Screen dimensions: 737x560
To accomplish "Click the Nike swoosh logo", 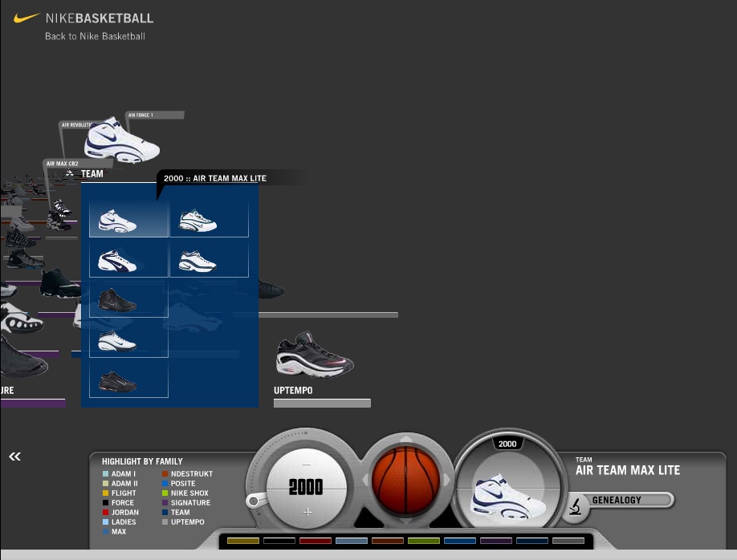I will pos(26,18).
